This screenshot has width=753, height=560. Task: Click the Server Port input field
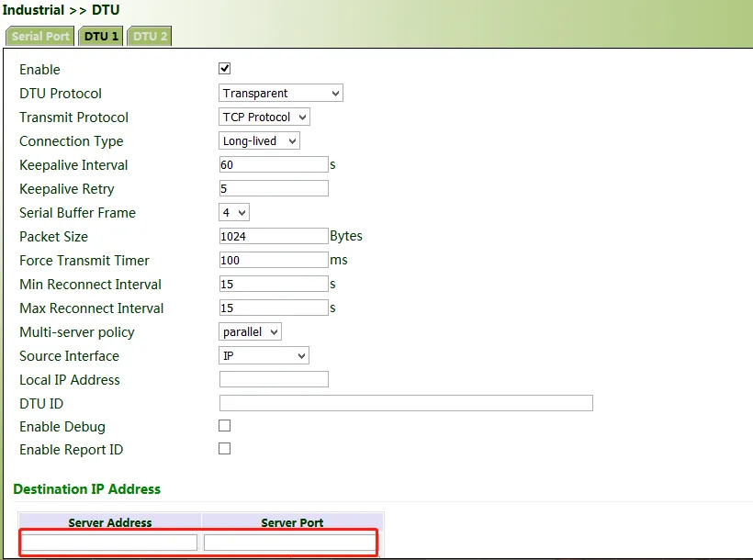pyautogui.click(x=290, y=543)
